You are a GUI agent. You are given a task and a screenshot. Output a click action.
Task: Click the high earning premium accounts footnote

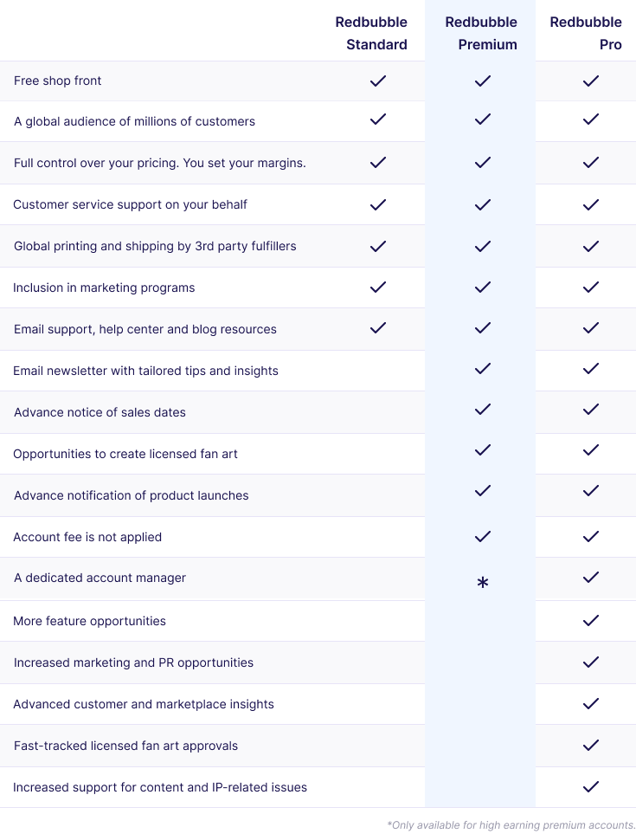point(511,825)
